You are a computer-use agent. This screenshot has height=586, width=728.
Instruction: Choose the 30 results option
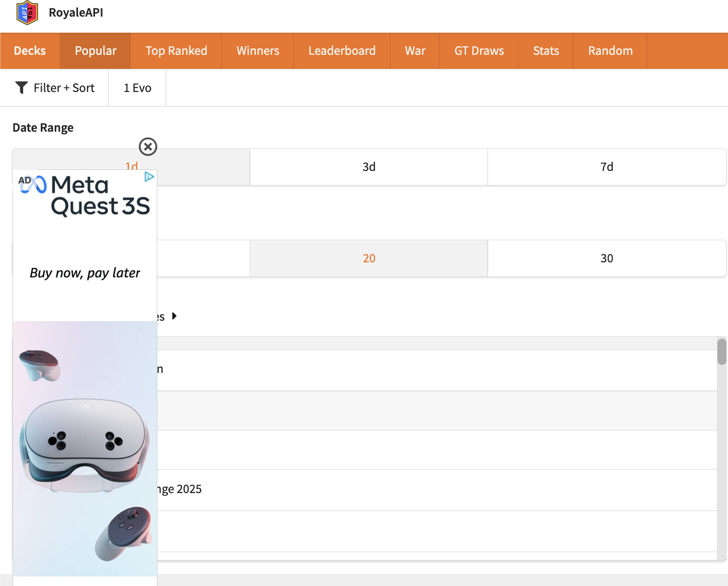(606, 258)
